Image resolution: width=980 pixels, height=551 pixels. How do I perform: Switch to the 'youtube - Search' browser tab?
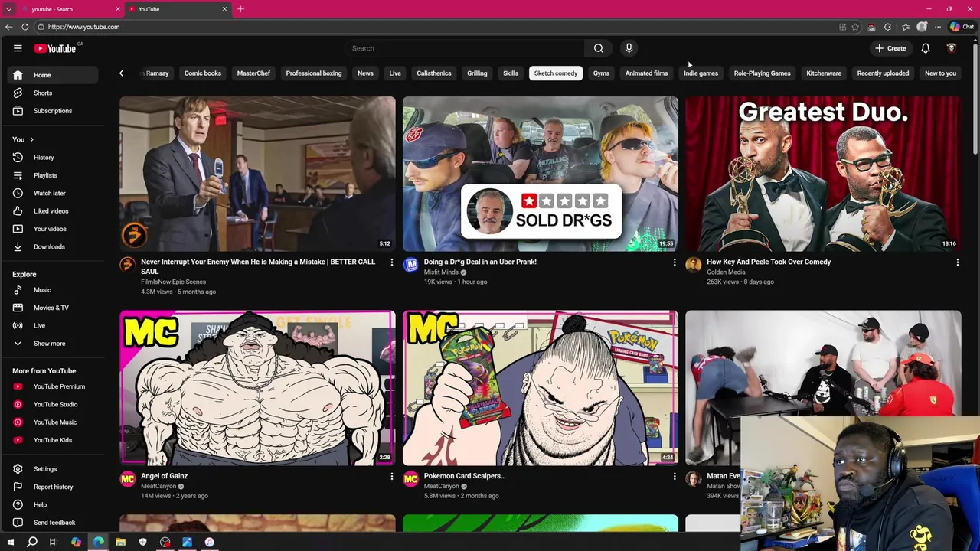point(70,9)
